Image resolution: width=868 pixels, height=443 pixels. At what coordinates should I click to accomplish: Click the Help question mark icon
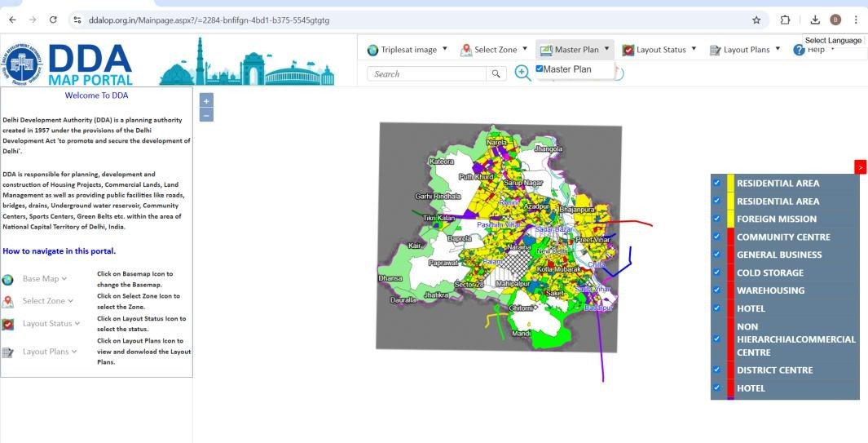coord(799,50)
